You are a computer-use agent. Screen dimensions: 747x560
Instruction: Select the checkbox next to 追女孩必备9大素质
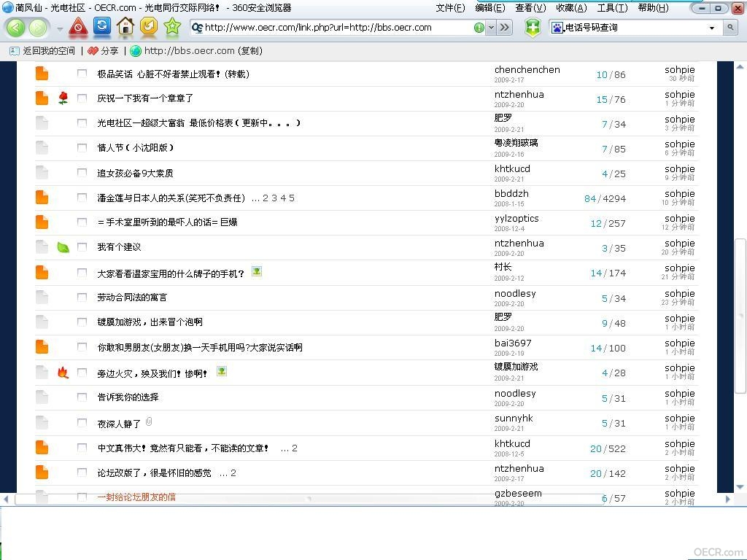(x=82, y=172)
